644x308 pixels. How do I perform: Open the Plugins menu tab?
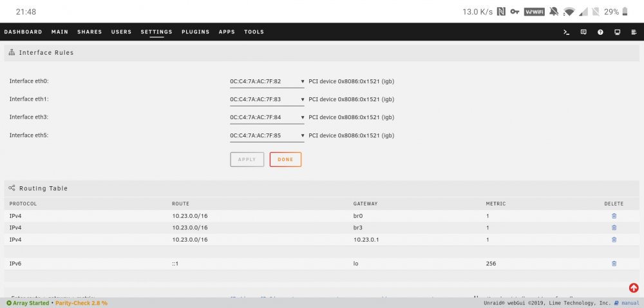196,32
